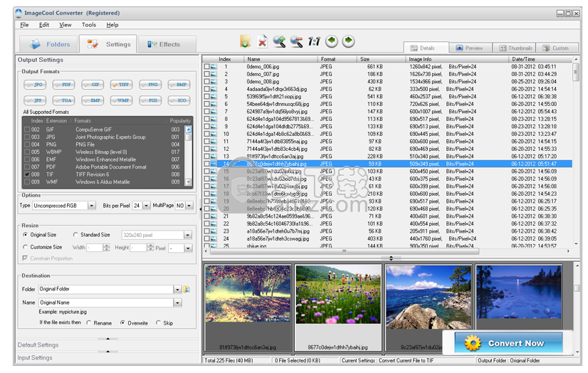Select the EMF output format button

(93, 100)
